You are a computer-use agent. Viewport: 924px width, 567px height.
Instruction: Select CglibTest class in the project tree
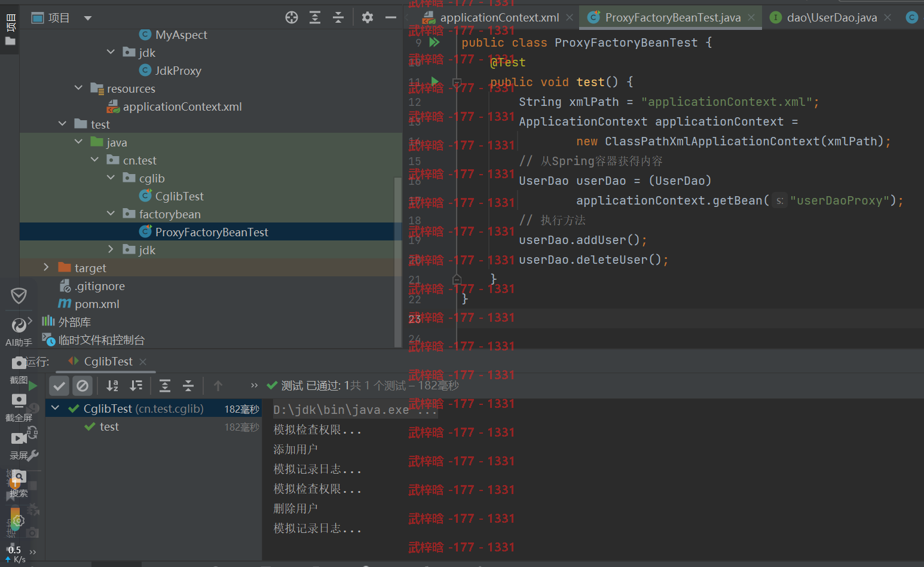click(x=179, y=196)
